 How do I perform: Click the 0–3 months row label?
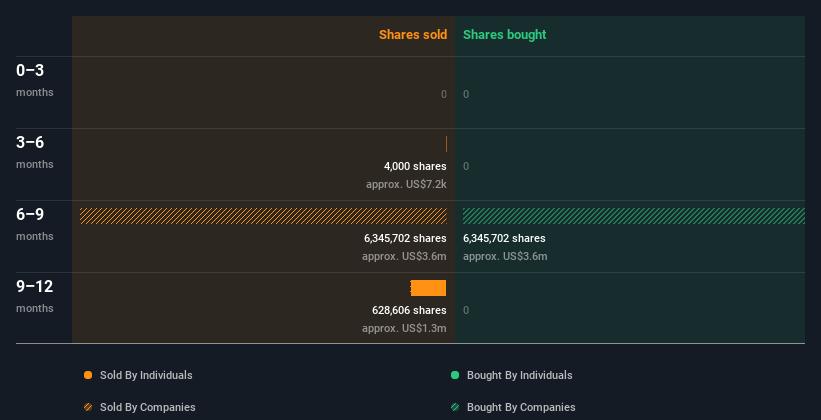coord(35,80)
